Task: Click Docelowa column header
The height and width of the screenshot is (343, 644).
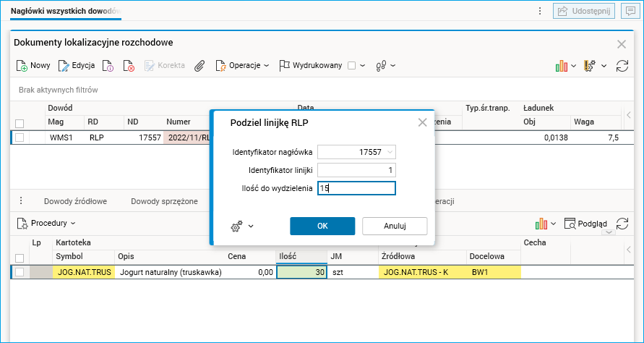Action: click(494, 256)
